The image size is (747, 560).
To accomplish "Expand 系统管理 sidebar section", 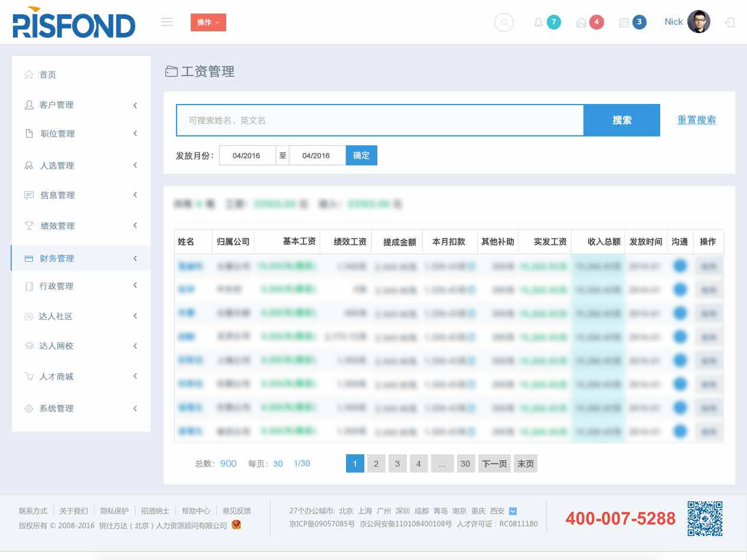I will 80,408.
